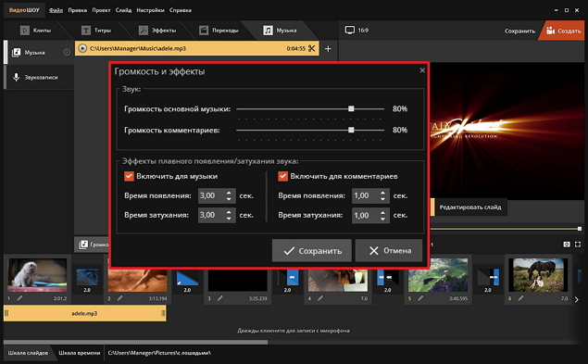The image size is (588, 364).
Task: Click the comments Время появления stepper arrows
Action: [x=382, y=195]
